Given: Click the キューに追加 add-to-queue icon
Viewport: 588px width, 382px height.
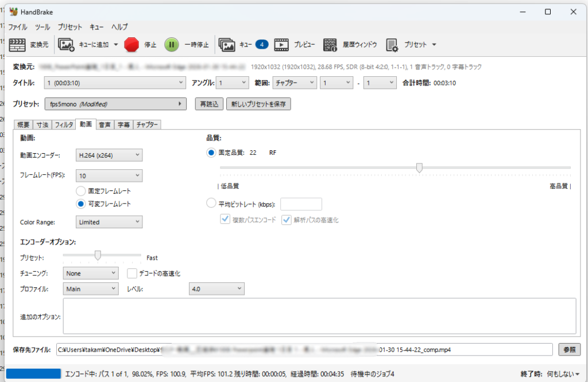Looking at the screenshot, I should point(67,44).
